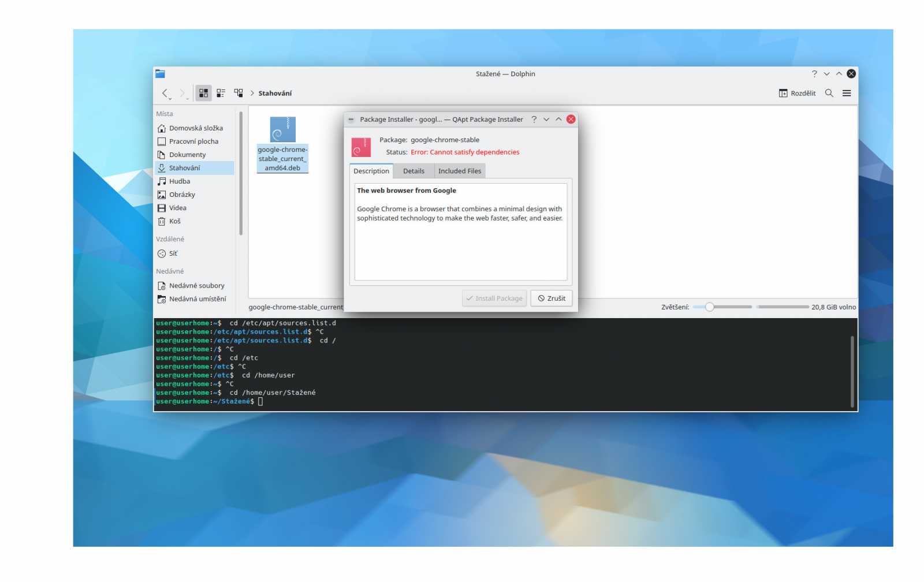The width and height of the screenshot is (924, 582).
Task: Select google-chrome-stable_current_amd64.deb file icon
Action: pos(282,129)
